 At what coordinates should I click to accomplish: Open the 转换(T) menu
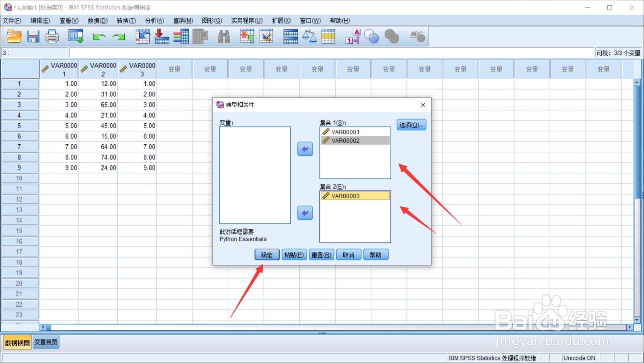pyautogui.click(x=126, y=21)
